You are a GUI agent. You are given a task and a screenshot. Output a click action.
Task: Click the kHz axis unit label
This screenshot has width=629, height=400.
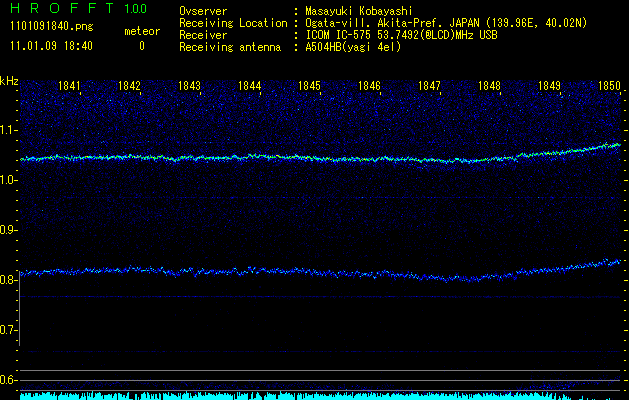pos(9,81)
